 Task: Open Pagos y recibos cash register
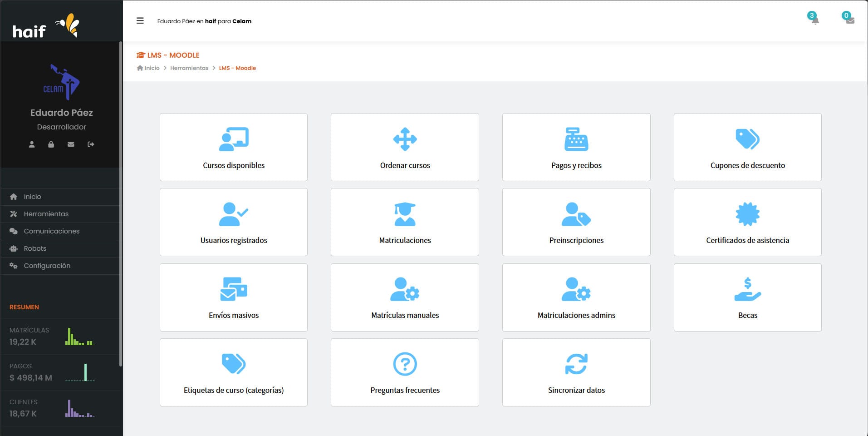pos(576,139)
